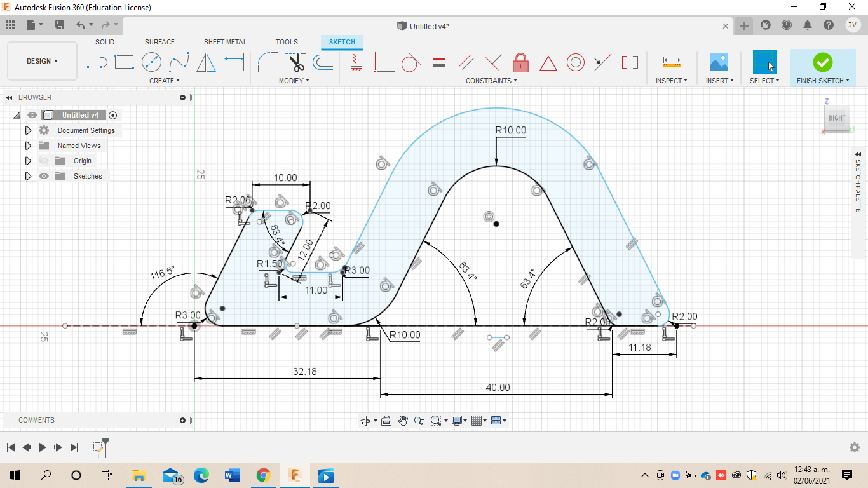The width and height of the screenshot is (868, 488).
Task: Select the Mirror tool triangle icon
Action: click(206, 62)
